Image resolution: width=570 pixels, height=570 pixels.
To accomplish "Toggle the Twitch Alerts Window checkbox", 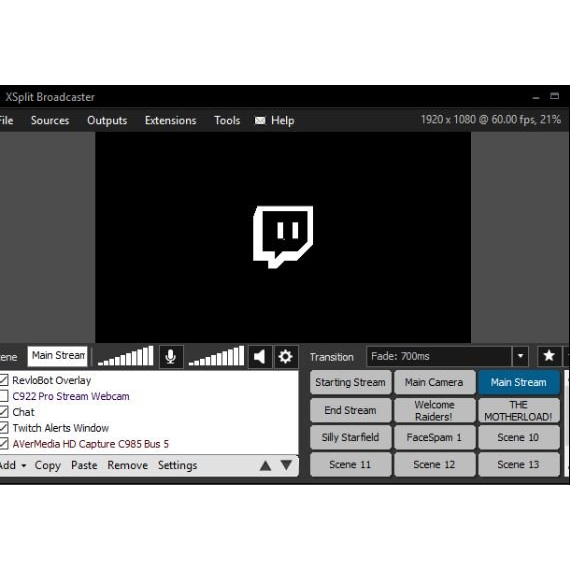I will 3,428.
